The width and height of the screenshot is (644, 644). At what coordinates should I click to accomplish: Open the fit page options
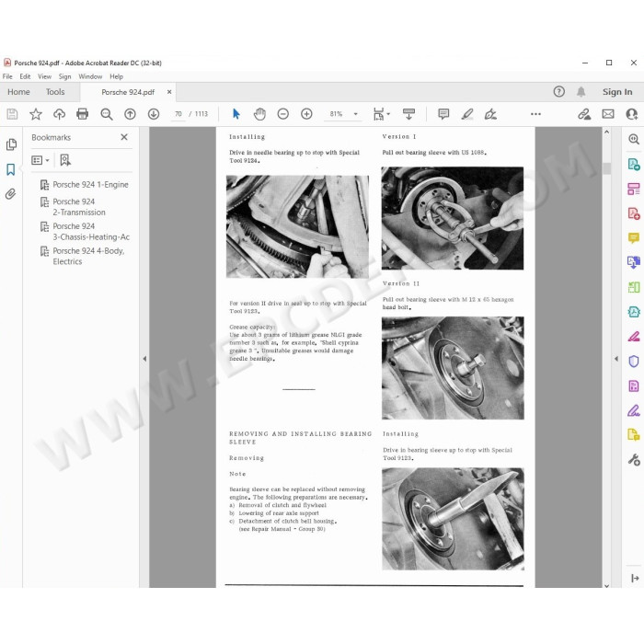[381, 114]
